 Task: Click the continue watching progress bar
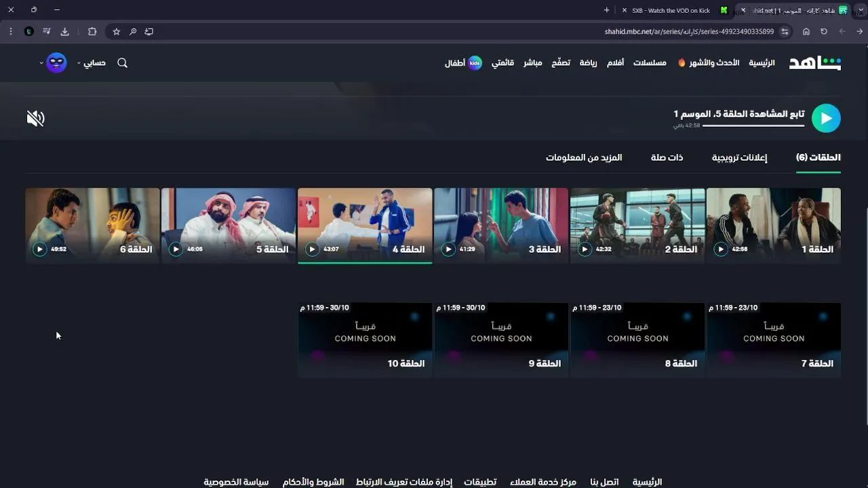pyautogui.click(x=753, y=125)
